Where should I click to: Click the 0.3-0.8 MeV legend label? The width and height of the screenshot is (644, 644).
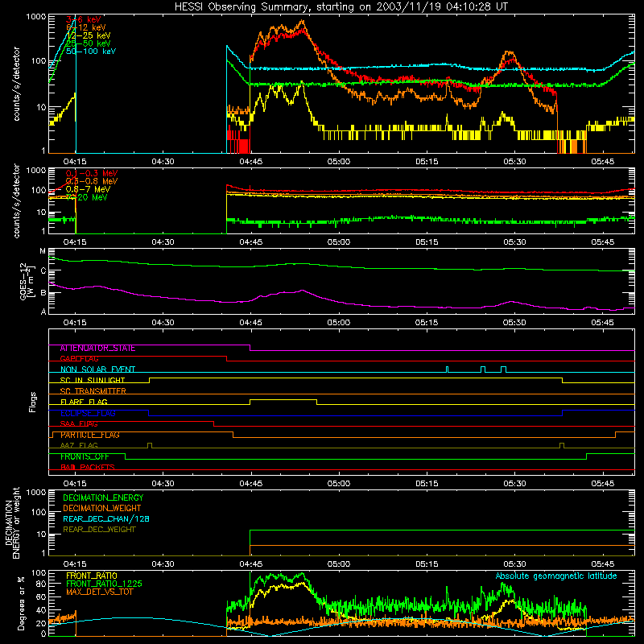tap(92, 181)
